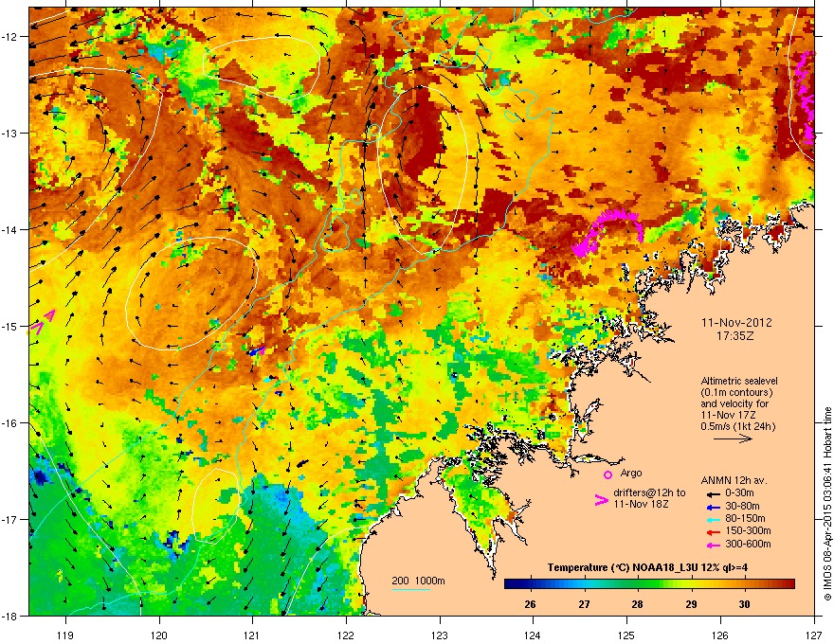Click the cyan isobath sample line under 200 1000m
The height and width of the screenshot is (644, 834).
tap(410, 589)
